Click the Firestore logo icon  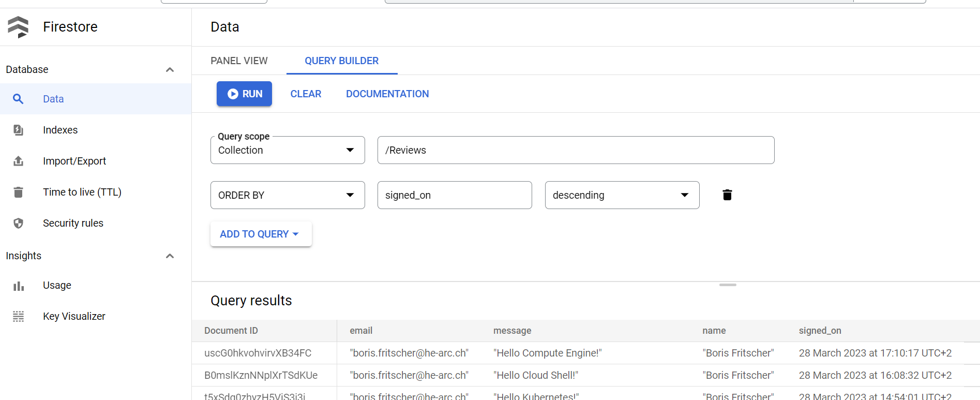point(19,27)
